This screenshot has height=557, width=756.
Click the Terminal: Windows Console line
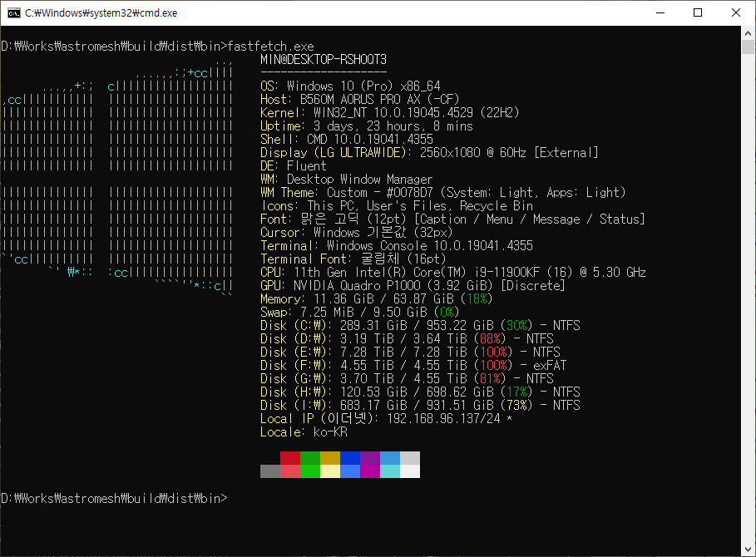click(x=397, y=246)
